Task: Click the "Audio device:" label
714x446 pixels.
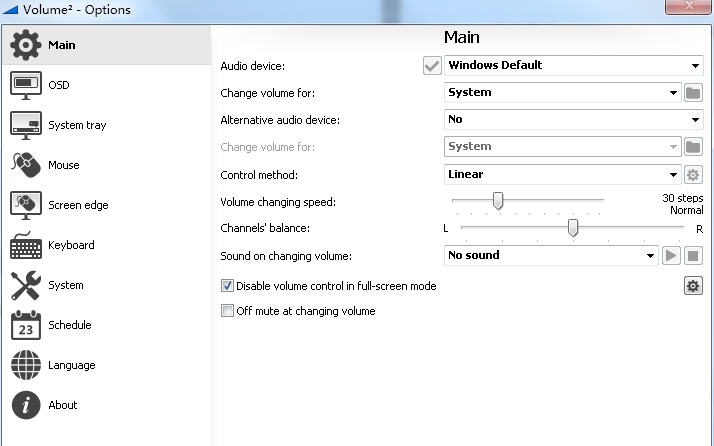Action: pyautogui.click(x=253, y=66)
